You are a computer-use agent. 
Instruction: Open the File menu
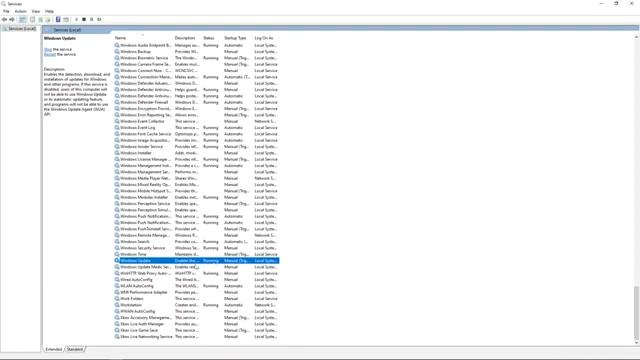click(6, 11)
